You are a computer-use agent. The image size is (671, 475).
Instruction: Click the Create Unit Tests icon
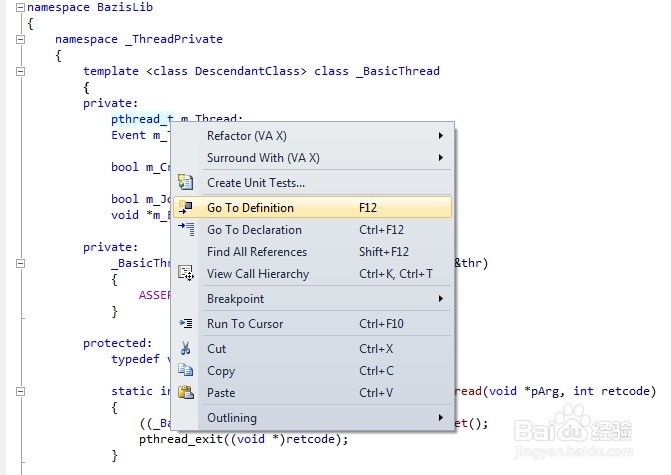(186, 182)
